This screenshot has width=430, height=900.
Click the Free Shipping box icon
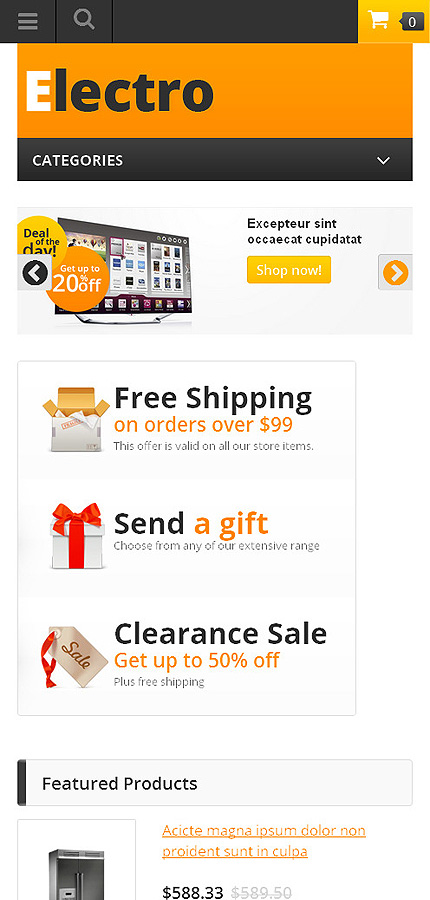click(76, 420)
